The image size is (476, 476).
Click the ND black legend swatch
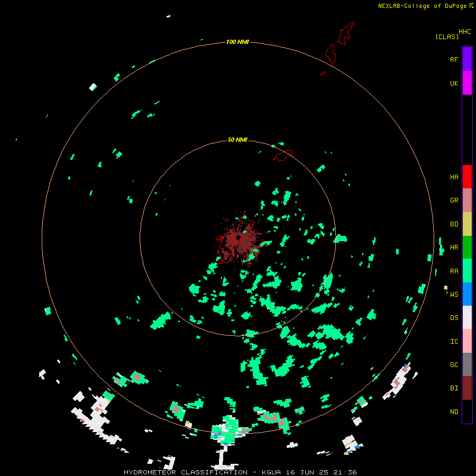pyautogui.click(x=467, y=411)
